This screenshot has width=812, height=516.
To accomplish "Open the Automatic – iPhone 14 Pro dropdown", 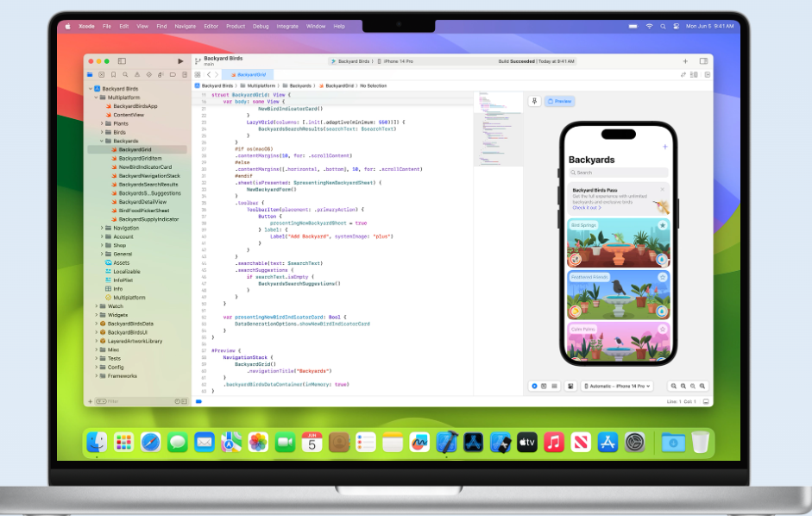I will point(617,386).
